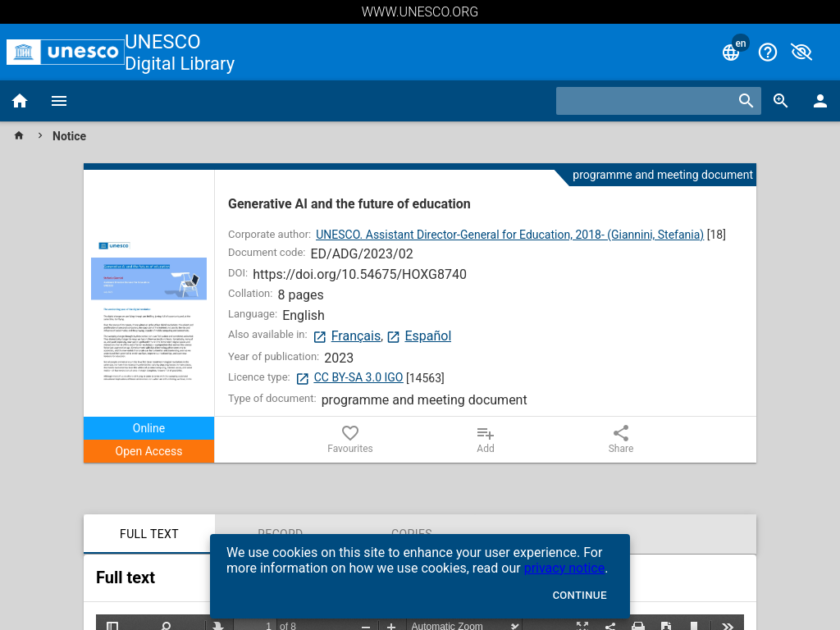Click the small home icon in breadcrumb
Image resolution: width=840 pixels, height=630 pixels.
point(19,135)
